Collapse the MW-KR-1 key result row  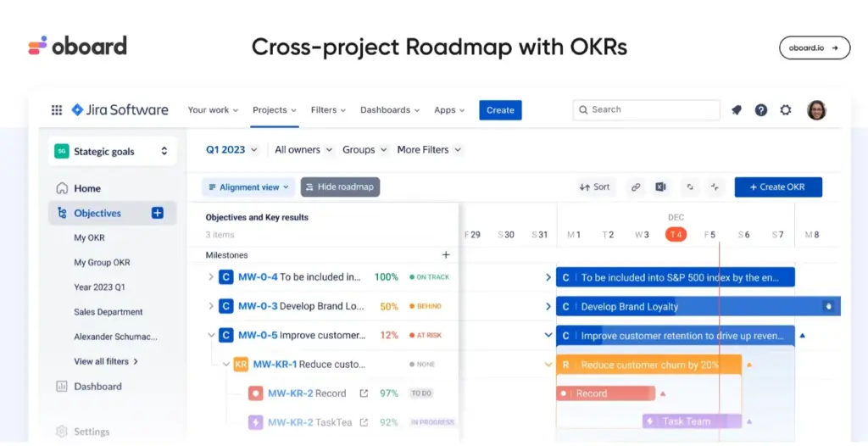click(225, 364)
